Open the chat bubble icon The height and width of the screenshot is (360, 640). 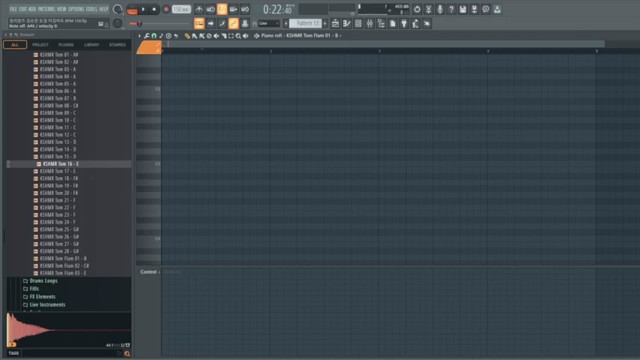click(486, 9)
